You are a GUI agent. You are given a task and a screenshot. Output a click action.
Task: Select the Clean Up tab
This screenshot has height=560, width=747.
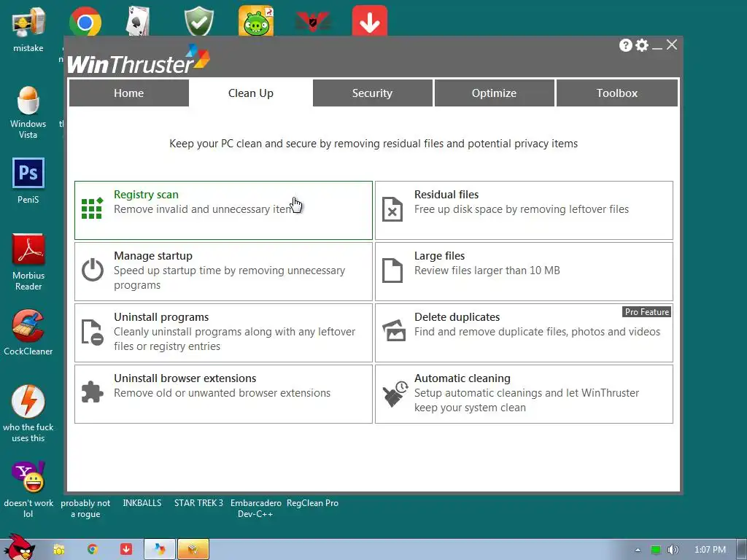coord(251,93)
